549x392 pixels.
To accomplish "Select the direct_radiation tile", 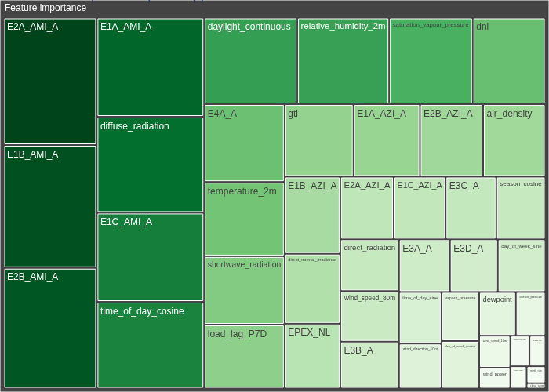I will (369, 265).
